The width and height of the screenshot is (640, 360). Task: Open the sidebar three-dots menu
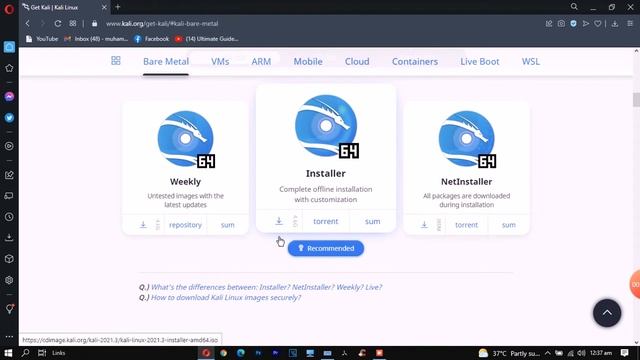click(x=9, y=337)
